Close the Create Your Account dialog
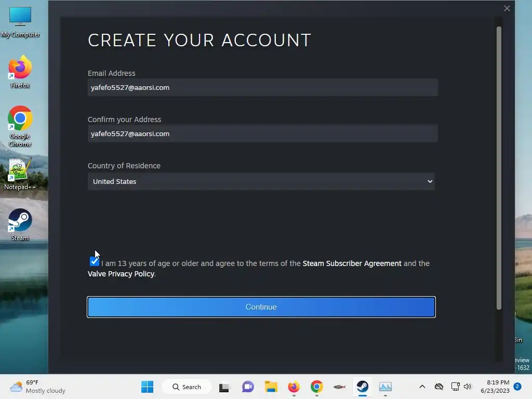532x399 pixels. (507, 8)
